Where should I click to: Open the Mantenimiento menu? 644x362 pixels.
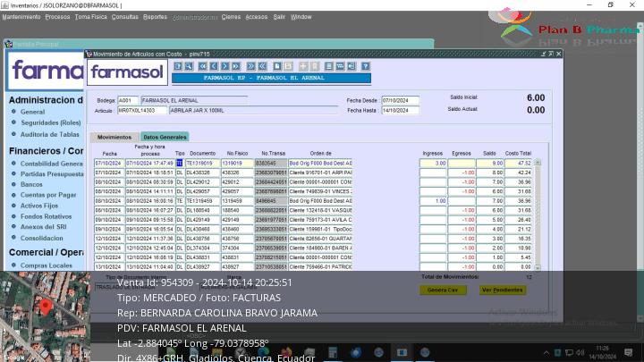[x=21, y=17]
